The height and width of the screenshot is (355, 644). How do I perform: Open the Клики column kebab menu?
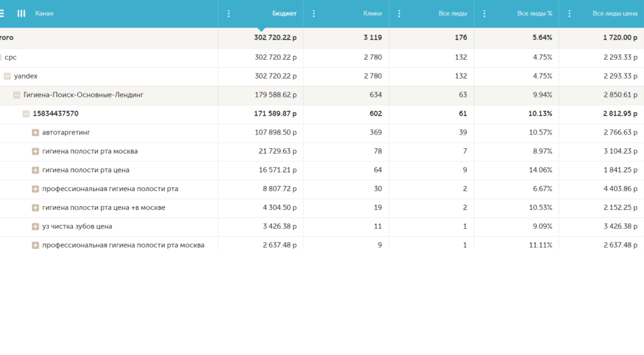pyautogui.click(x=314, y=13)
